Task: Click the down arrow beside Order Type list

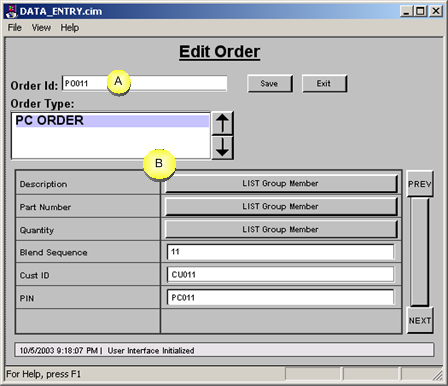Action: coord(222,148)
